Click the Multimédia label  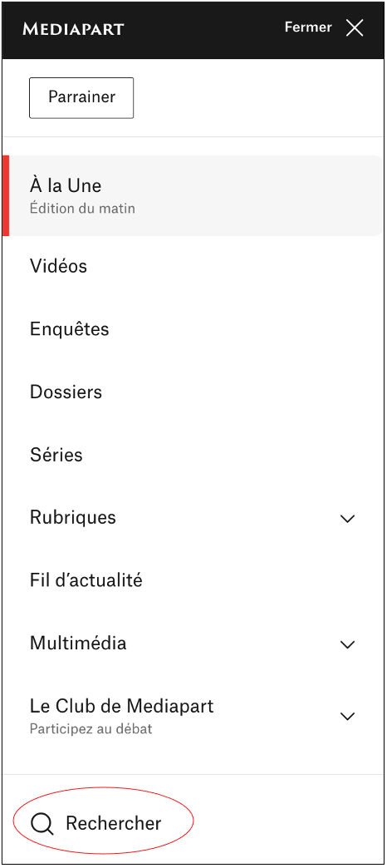tap(78, 644)
